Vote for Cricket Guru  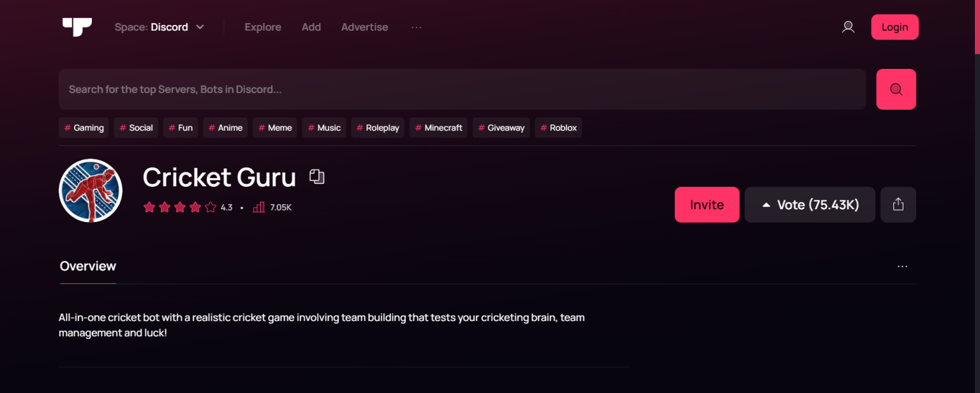[x=810, y=204]
